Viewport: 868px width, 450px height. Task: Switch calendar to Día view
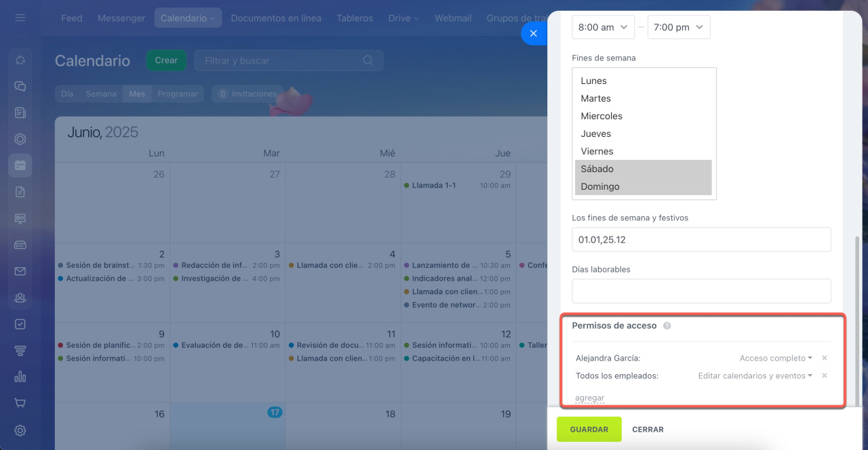67,94
